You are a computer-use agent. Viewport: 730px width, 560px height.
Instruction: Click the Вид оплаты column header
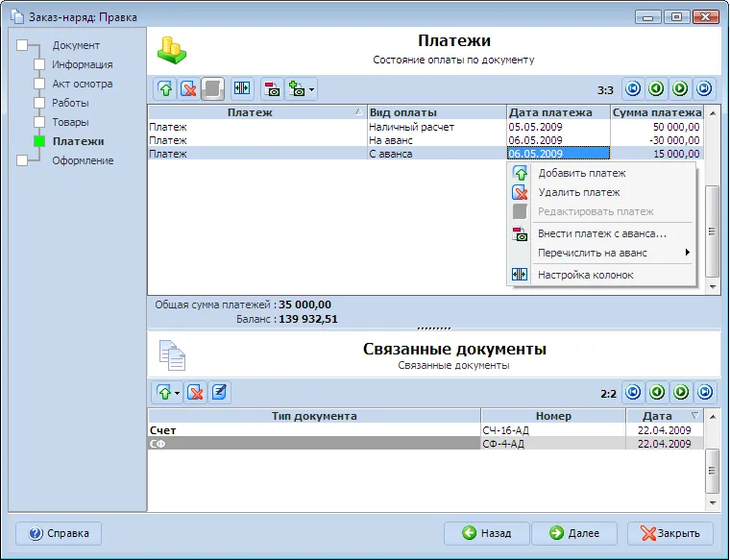pyautogui.click(x=437, y=112)
